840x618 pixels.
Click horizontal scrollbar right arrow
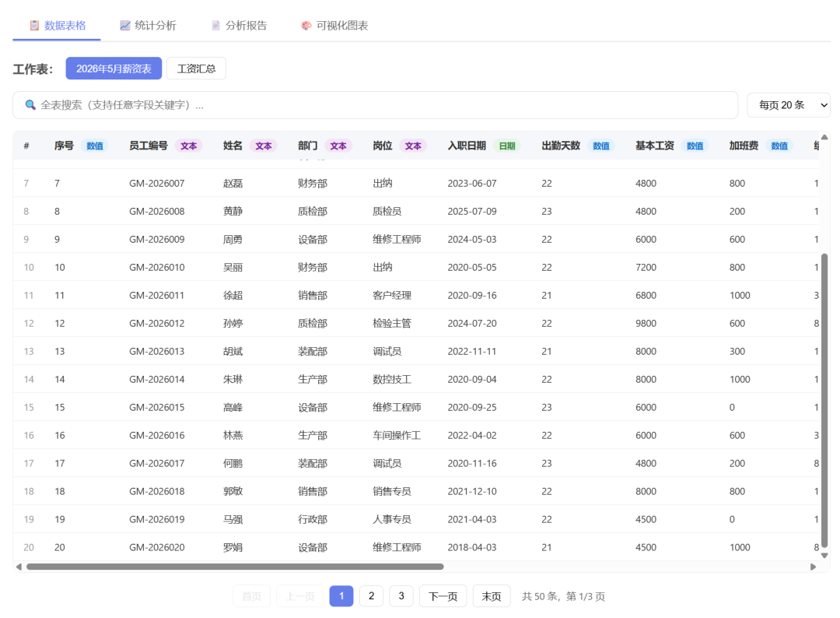pyautogui.click(x=814, y=567)
